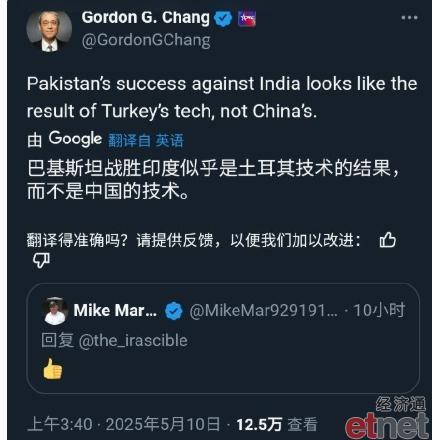Click the Google logo in the translation line
Image resolution: width=432 pixels, height=440 pixels.
75,139
